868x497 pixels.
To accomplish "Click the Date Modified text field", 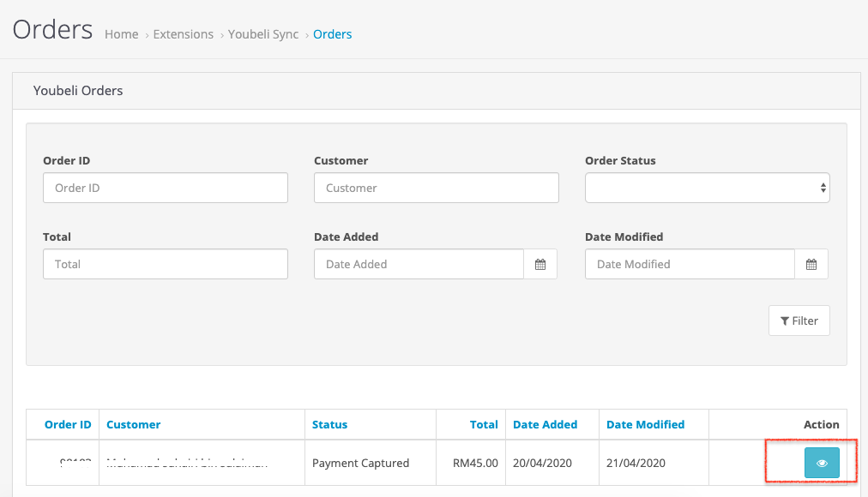I will point(690,265).
